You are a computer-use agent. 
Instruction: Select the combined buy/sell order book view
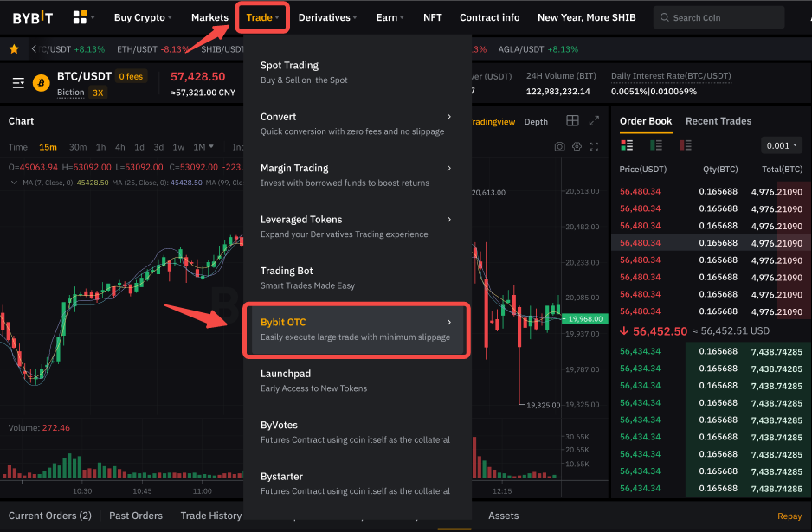click(x=626, y=145)
